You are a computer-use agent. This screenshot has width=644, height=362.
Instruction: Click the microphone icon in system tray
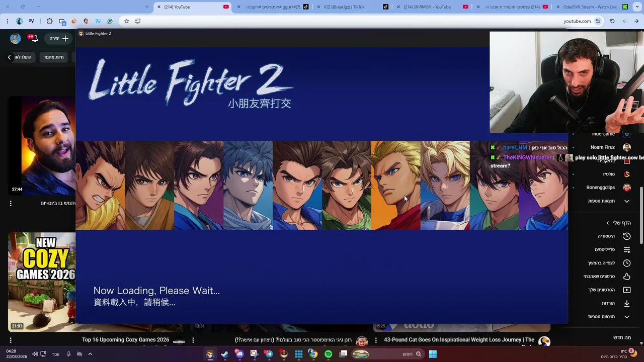(68, 354)
